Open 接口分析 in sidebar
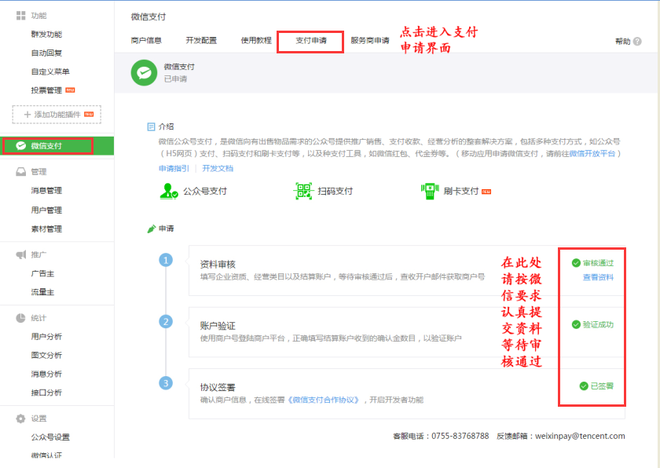The height and width of the screenshot is (468, 660). coord(46,393)
